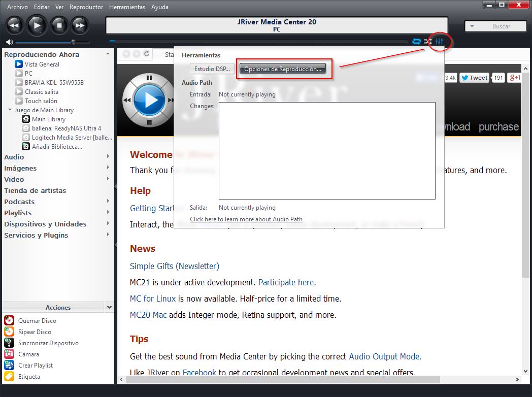Skip to the next track button
The image size is (532, 397).
80,25
